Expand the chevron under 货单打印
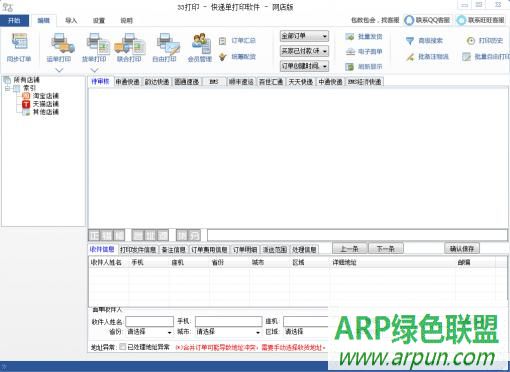This screenshot has width=510, height=372. click(95, 70)
